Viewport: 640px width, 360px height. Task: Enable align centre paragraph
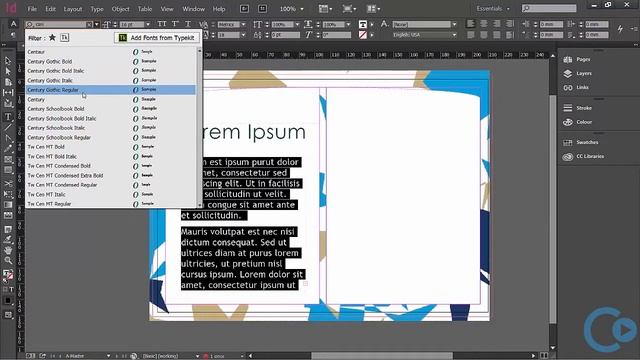484,24
